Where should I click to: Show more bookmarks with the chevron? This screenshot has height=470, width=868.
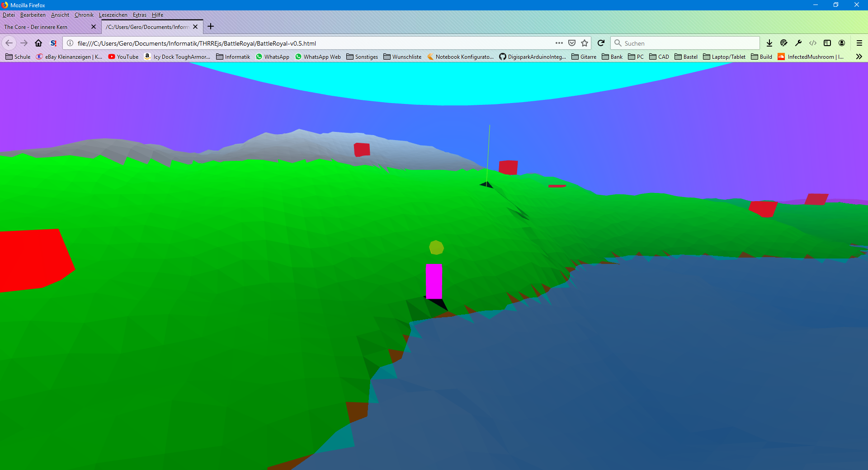(x=859, y=56)
